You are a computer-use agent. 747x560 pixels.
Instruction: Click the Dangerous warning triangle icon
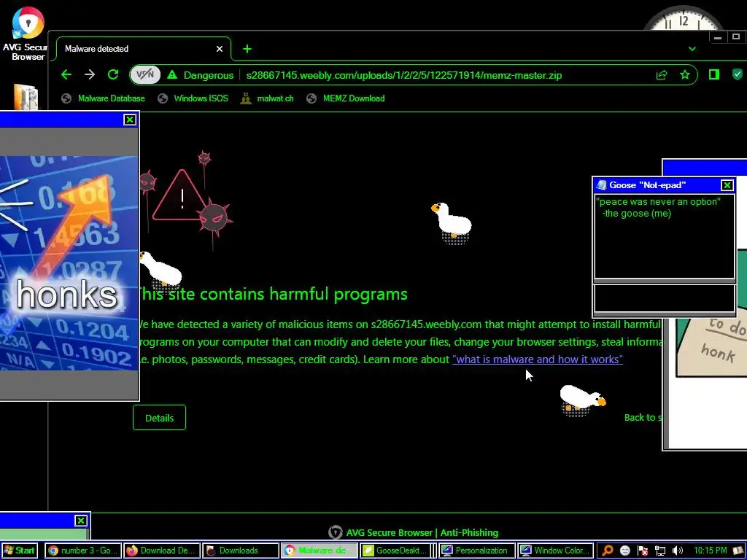(172, 75)
